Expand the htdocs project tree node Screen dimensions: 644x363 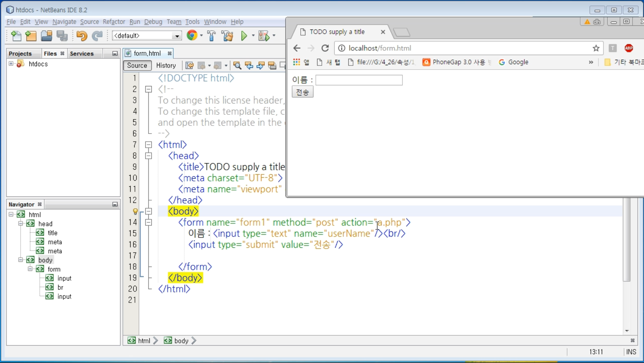11,64
